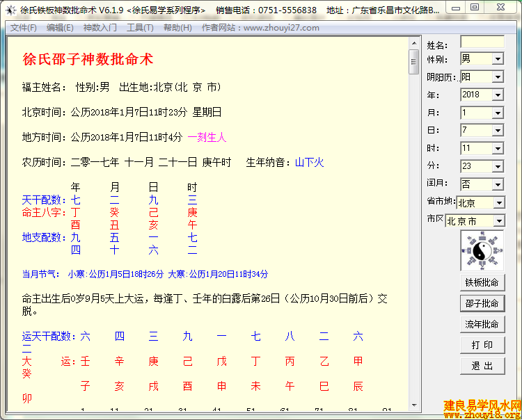Expand the 阴阳历 dropdown
The height and width of the screenshot is (420, 522).
click(498, 77)
